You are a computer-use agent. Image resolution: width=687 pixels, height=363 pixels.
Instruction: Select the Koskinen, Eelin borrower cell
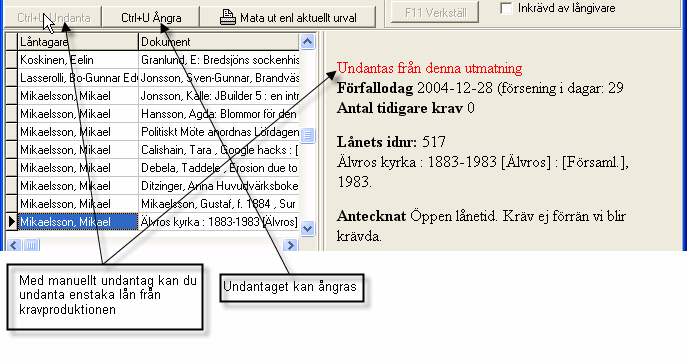tap(78, 60)
